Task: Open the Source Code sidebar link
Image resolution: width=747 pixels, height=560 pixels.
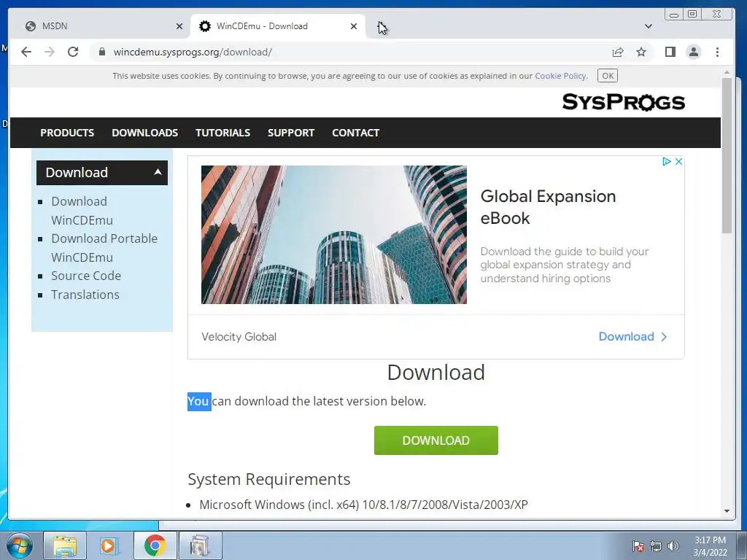Action: click(86, 276)
